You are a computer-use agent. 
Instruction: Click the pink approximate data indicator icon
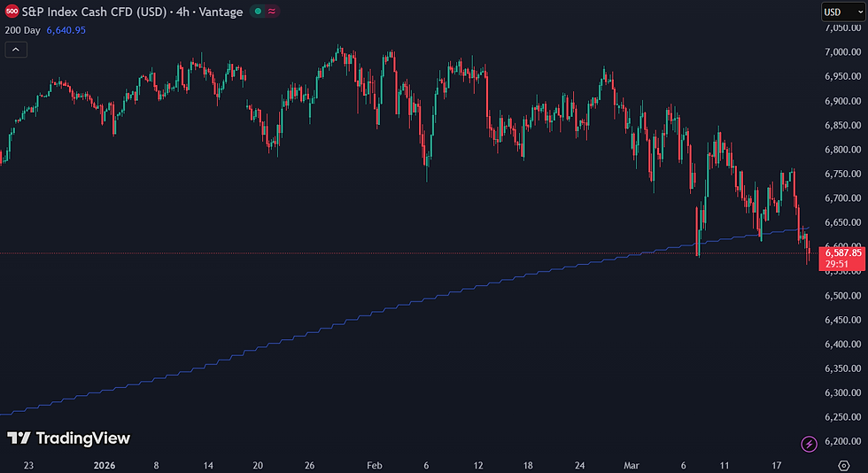(272, 12)
